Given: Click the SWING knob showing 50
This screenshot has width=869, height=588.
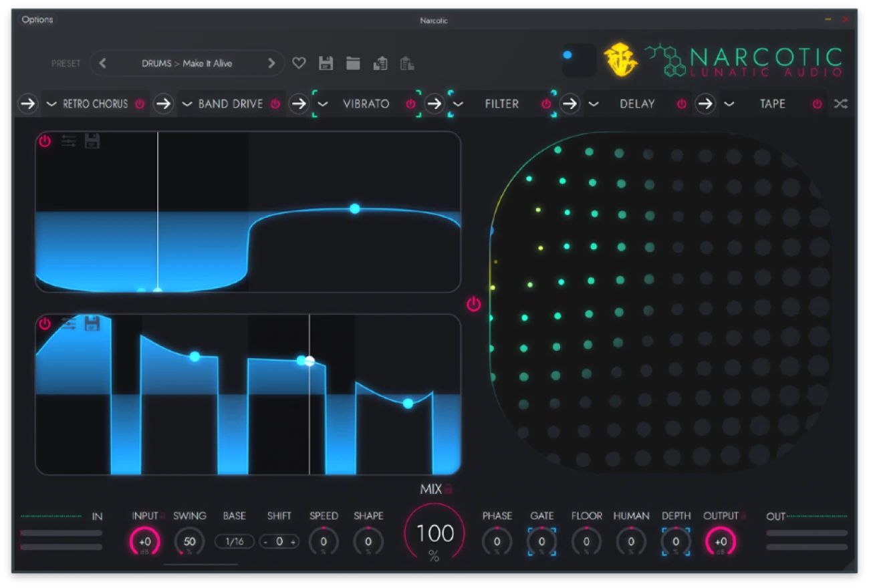Looking at the screenshot, I should 190,542.
